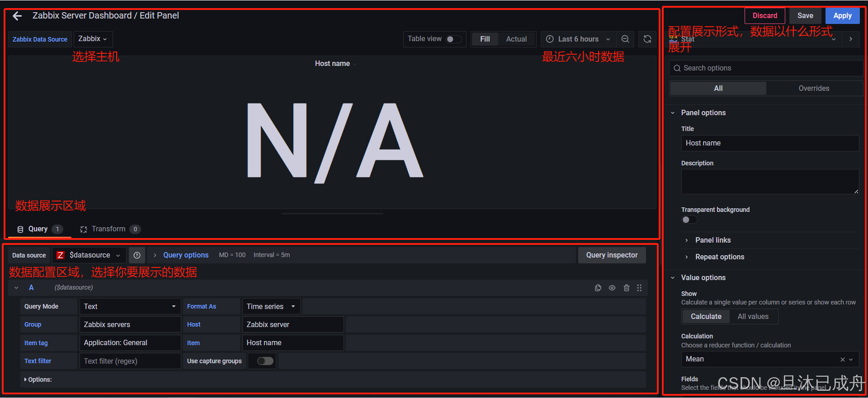
Task: Open Query Mode Text dropdown
Action: pyautogui.click(x=130, y=307)
